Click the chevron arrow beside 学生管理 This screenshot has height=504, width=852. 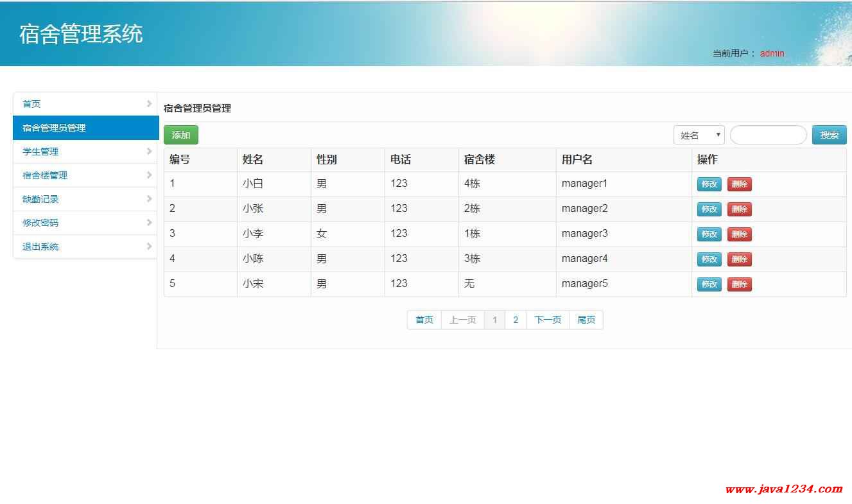click(149, 152)
